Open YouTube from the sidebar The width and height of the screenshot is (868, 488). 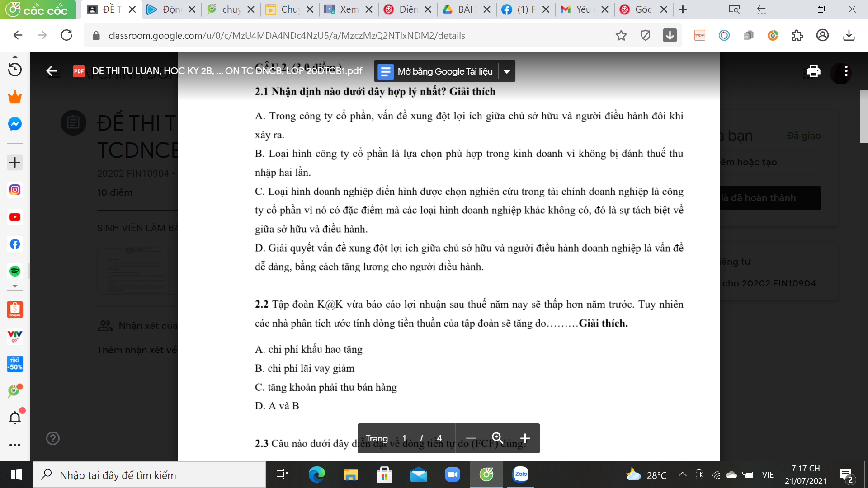tap(15, 217)
